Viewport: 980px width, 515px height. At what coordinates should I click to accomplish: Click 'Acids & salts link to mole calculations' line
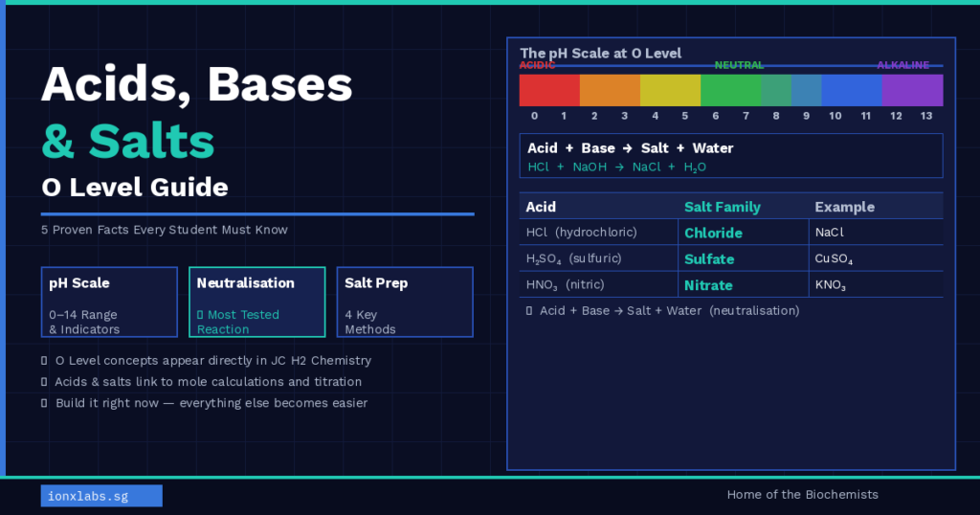[x=208, y=382]
